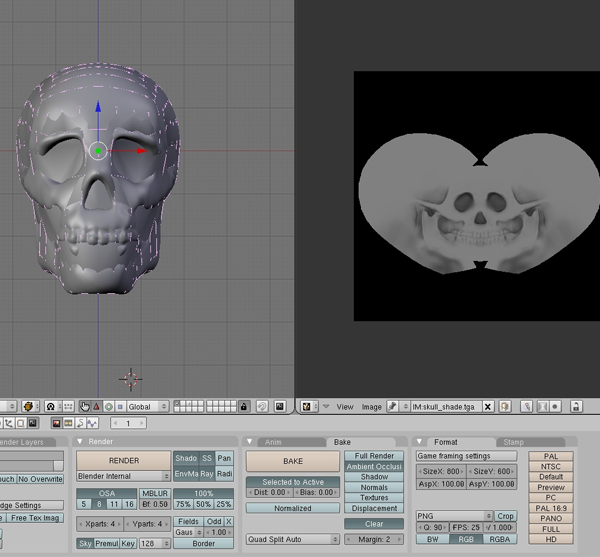This screenshot has height=557, width=600.
Task: Collapse the Bake panel triangle
Action: point(249,441)
